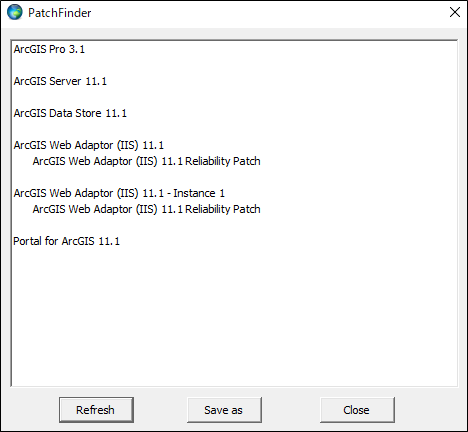Image resolution: width=468 pixels, height=432 pixels.
Task: Click the Refresh button
Action: pyautogui.click(x=96, y=410)
